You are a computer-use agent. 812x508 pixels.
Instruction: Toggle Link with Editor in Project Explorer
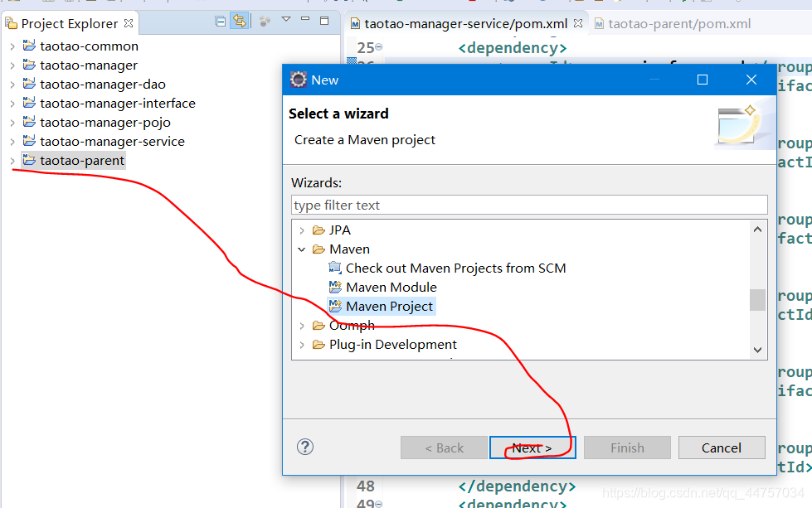[239, 22]
